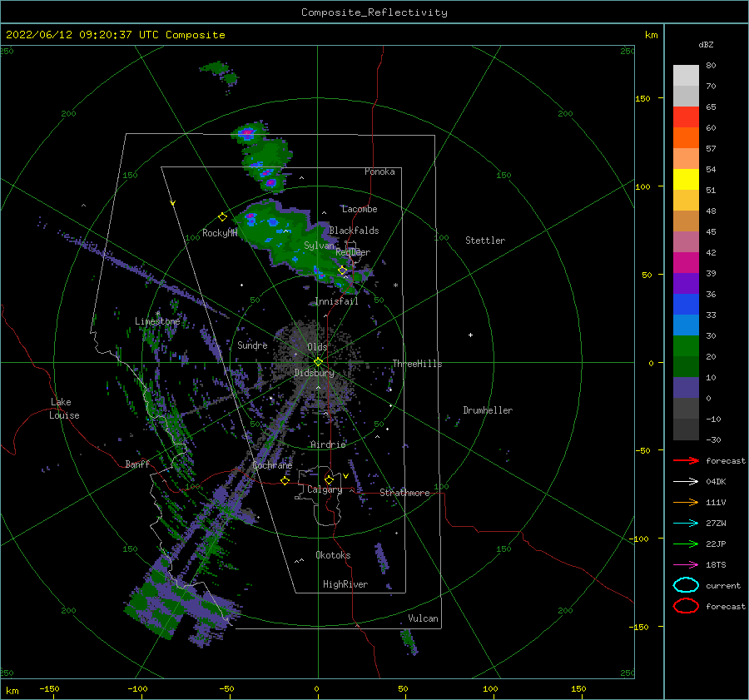Click the Innisfail map label

336,301
